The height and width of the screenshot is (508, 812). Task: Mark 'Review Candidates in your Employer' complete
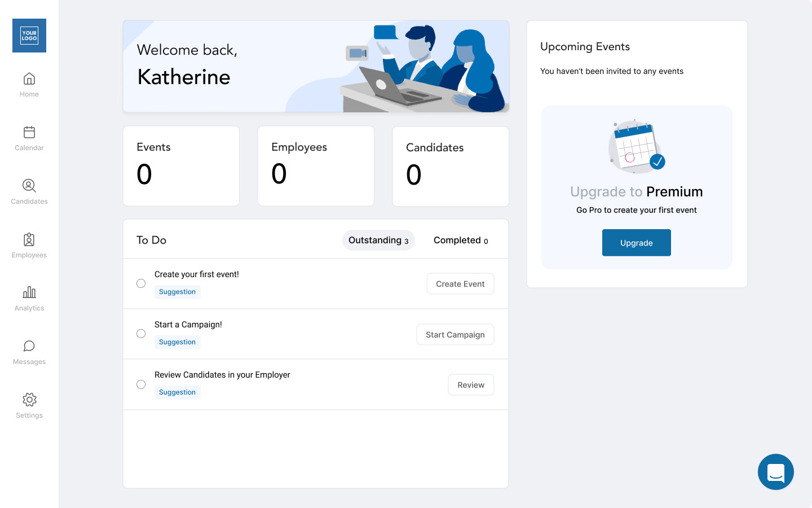coord(141,384)
